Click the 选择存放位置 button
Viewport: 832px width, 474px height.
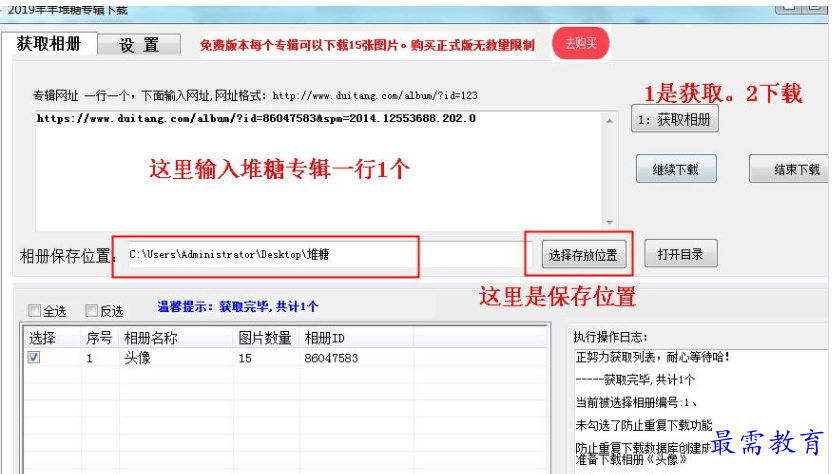point(584,255)
